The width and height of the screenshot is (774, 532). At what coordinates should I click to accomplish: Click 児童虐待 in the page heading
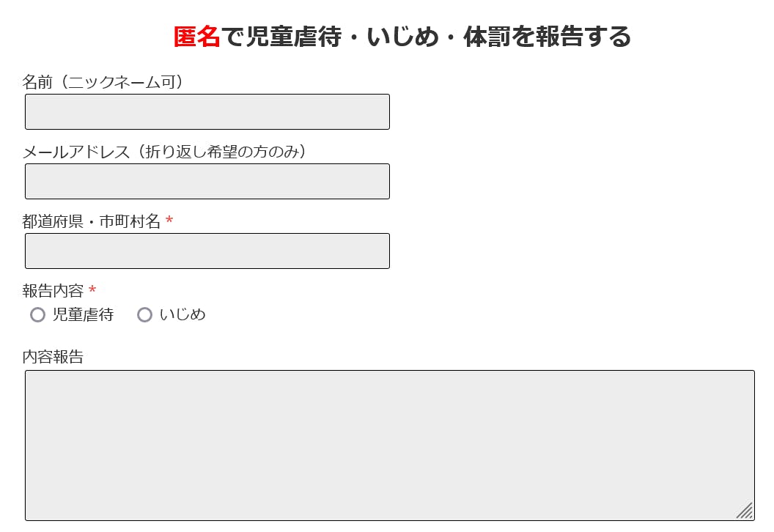(293, 37)
